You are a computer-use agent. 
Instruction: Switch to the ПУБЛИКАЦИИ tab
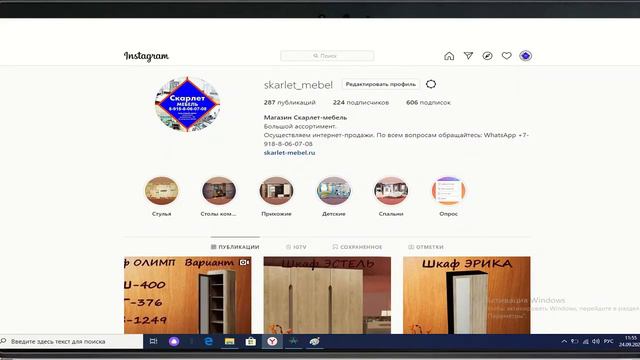pyautogui.click(x=235, y=247)
